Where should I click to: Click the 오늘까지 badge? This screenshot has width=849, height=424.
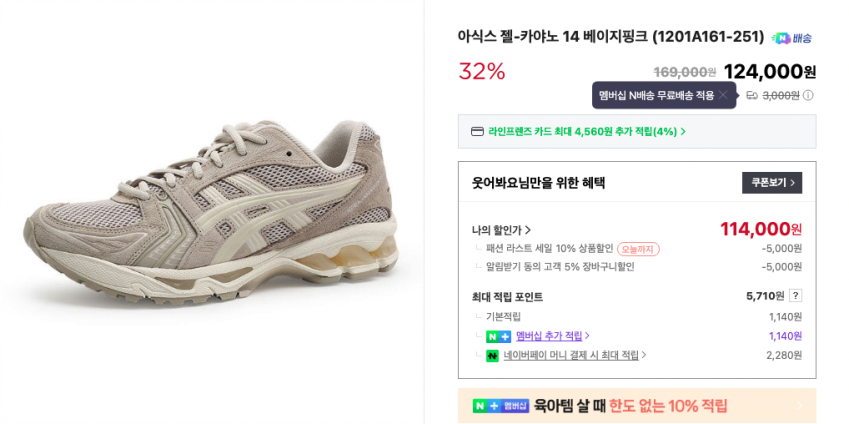(638, 249)
